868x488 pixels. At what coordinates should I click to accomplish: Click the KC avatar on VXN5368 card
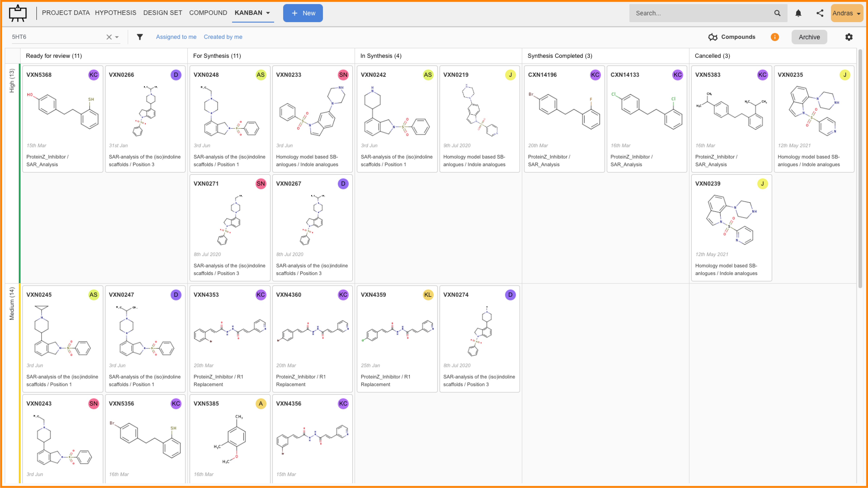(93, 75)
